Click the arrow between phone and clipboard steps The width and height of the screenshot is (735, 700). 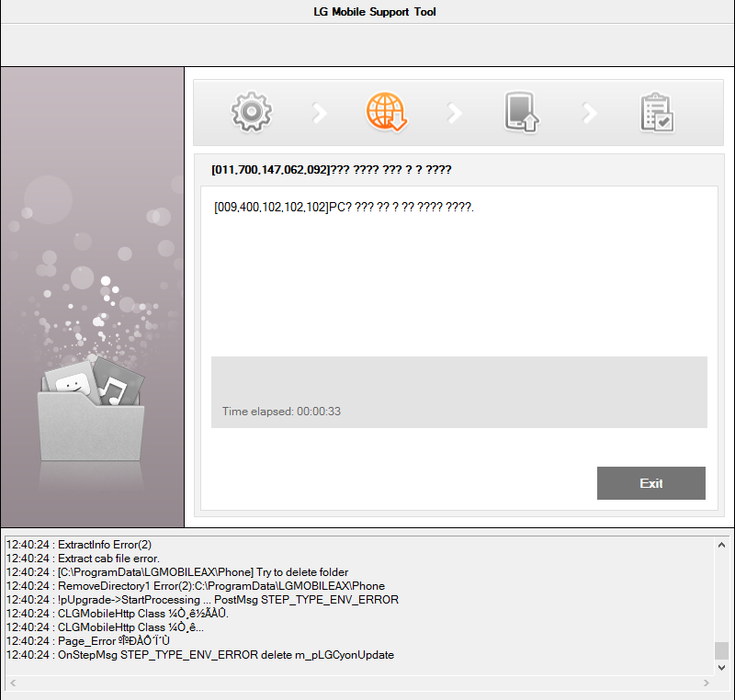(x=589, y=113)
